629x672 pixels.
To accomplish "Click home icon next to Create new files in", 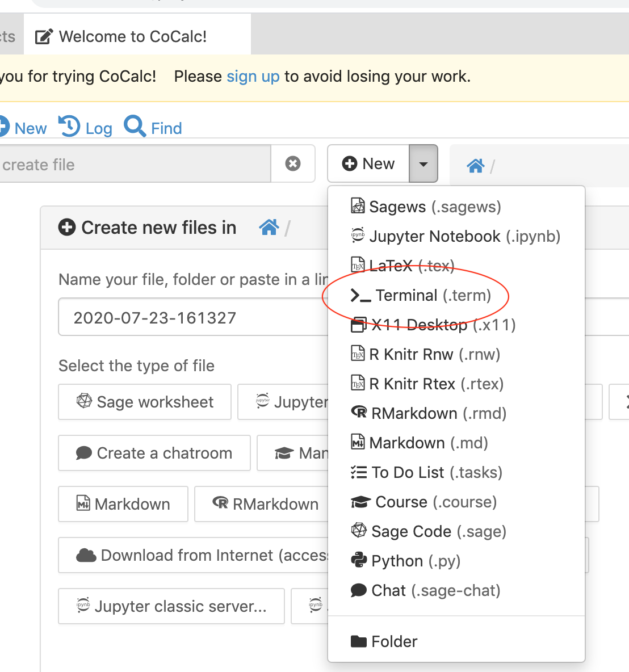I will tap(269, 227).
